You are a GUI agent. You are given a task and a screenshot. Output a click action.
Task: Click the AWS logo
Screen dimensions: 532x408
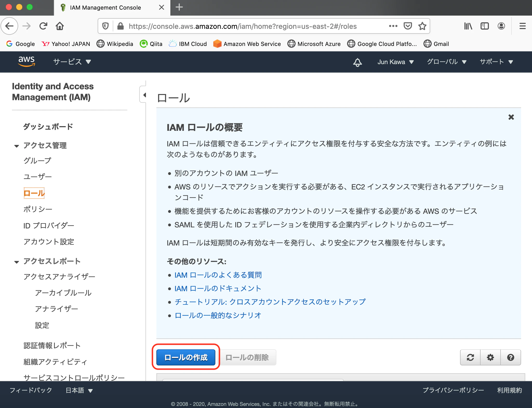click(x=26, y=62)
